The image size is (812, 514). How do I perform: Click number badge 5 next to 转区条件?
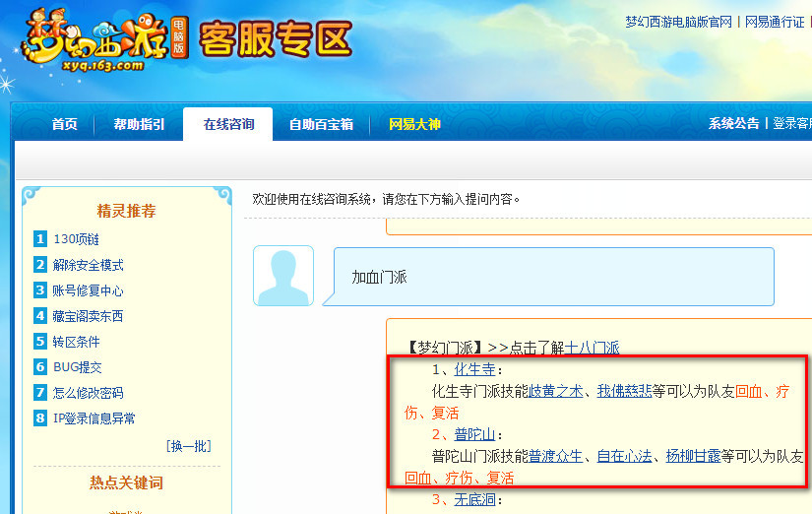click(40, 342)
